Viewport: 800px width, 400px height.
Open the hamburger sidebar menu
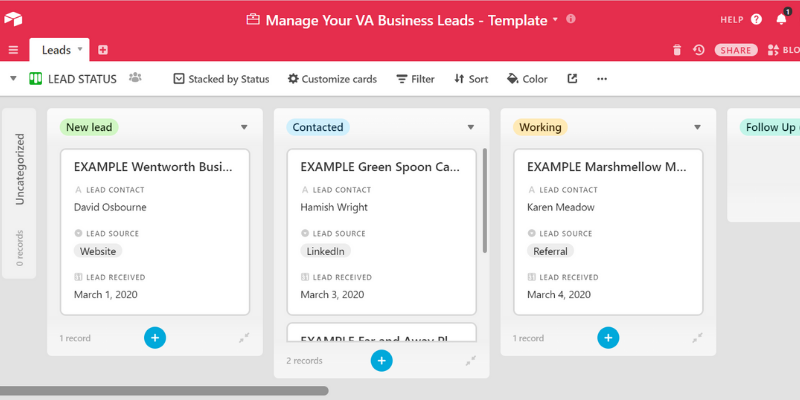pyautogui.click(x=13, y=50)
